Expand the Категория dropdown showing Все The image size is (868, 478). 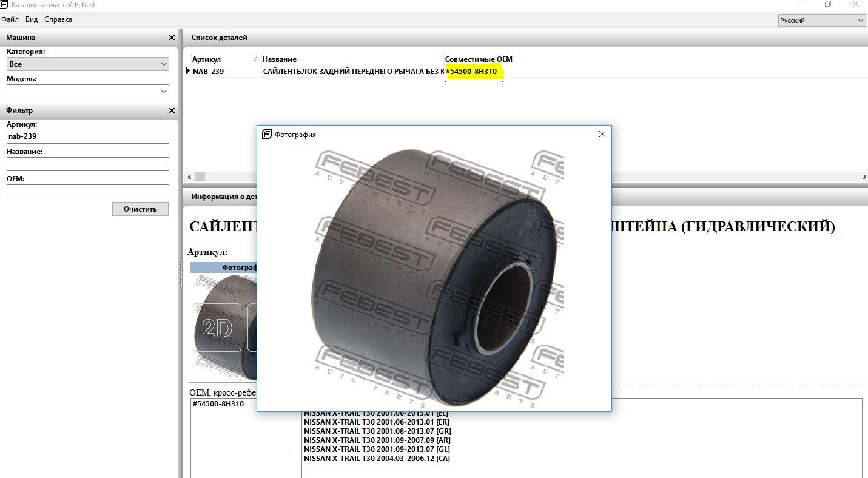tap(88, 64)
